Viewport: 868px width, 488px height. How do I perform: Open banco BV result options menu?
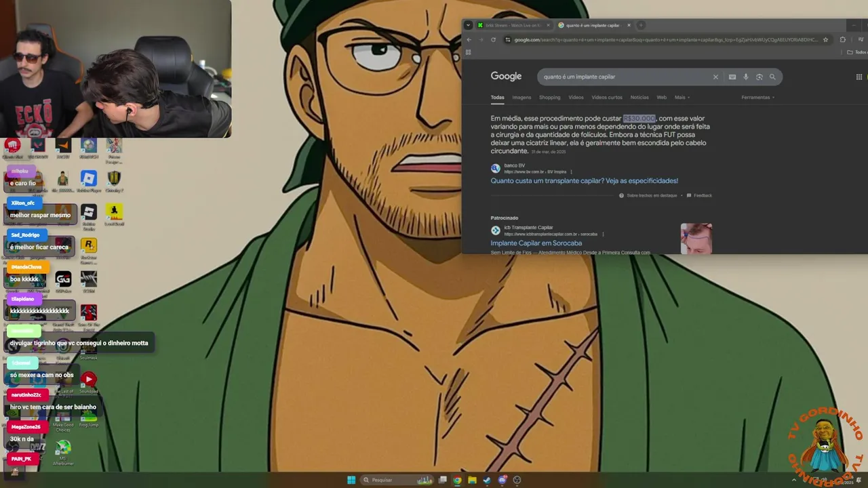pyautogui.click(x=571, y=172)
